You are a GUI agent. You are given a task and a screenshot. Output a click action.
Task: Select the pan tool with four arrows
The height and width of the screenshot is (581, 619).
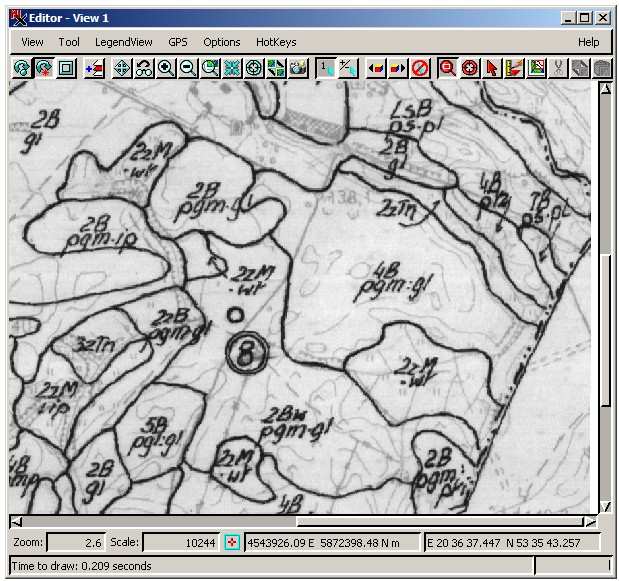click(x=122, y=68)
